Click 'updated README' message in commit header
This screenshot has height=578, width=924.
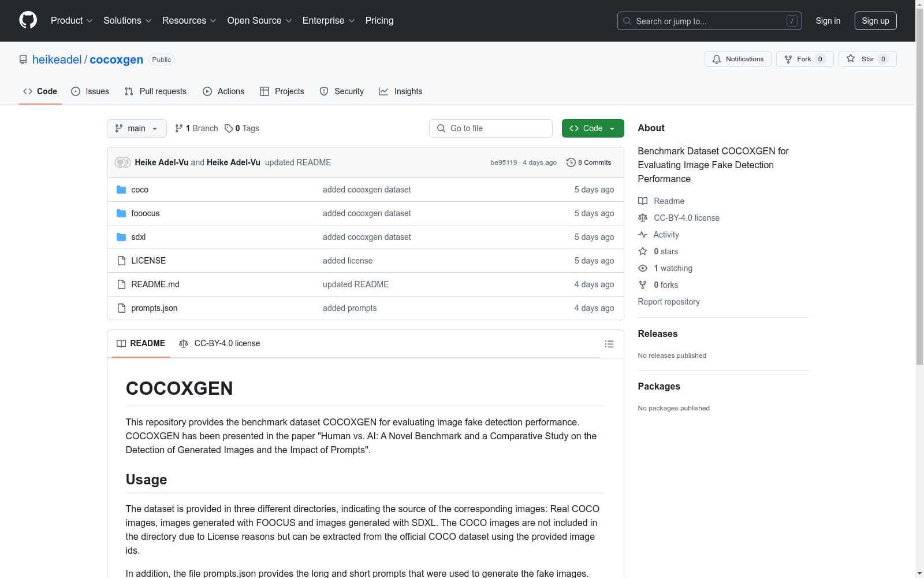coord(298,162)
